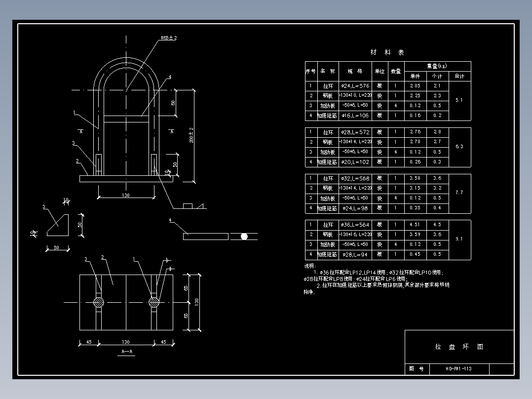This screenshot has width=532, height=399.
Task: Click the R65±2 radius label
Action: pos(169,38)
